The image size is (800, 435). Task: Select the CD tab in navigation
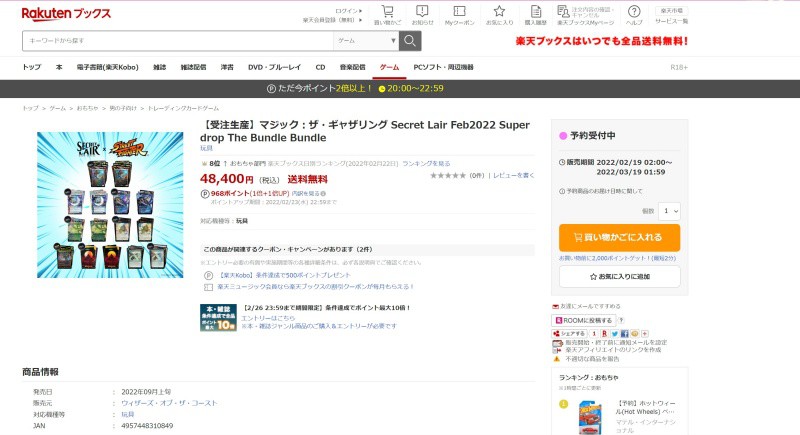[x=320, y=67]
